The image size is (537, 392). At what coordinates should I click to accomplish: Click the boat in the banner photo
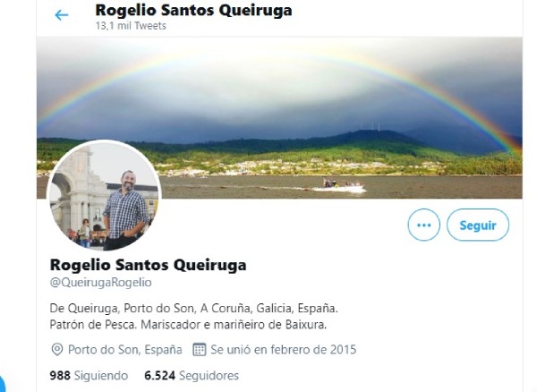click(343, 185)
